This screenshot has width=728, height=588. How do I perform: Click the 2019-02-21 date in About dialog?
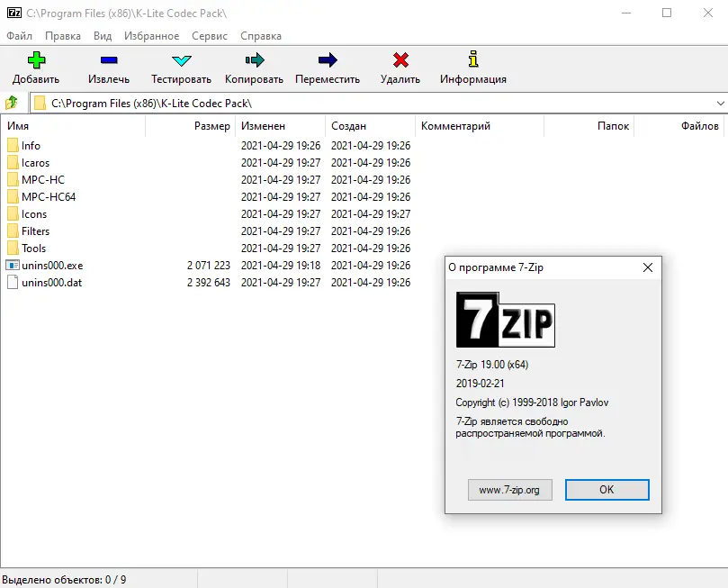pyautogui.click(x=480, y=384)
